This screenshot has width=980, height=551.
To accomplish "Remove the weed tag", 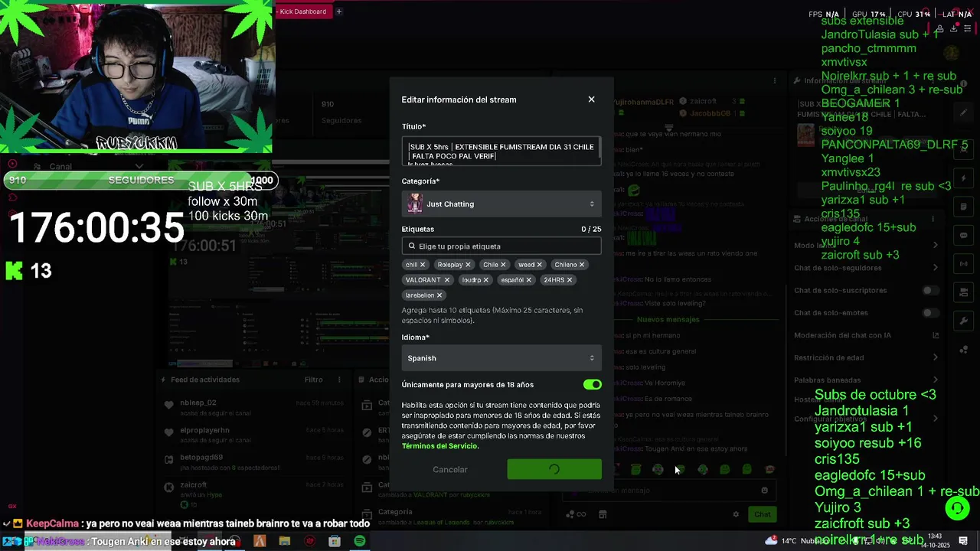I will pyautogui.click(x=539, y=265).
